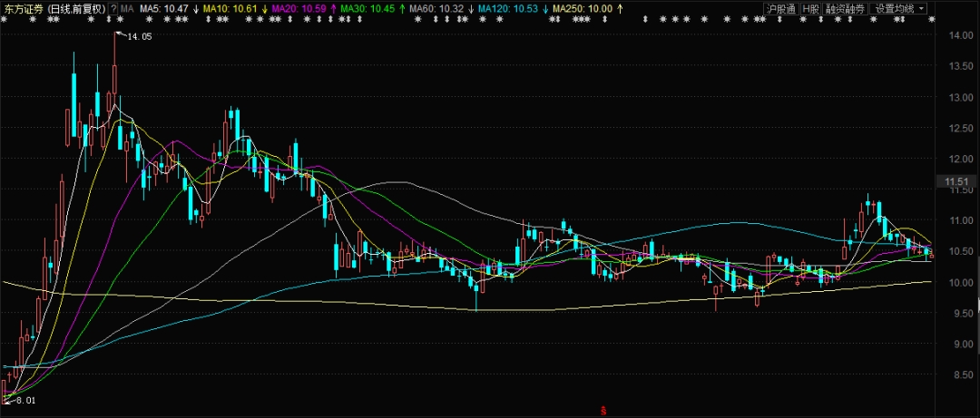Click the 11.51 price tag on axis
Viewport: 980px width, 418px height.
pyautogui.click(x=958, y=183)
